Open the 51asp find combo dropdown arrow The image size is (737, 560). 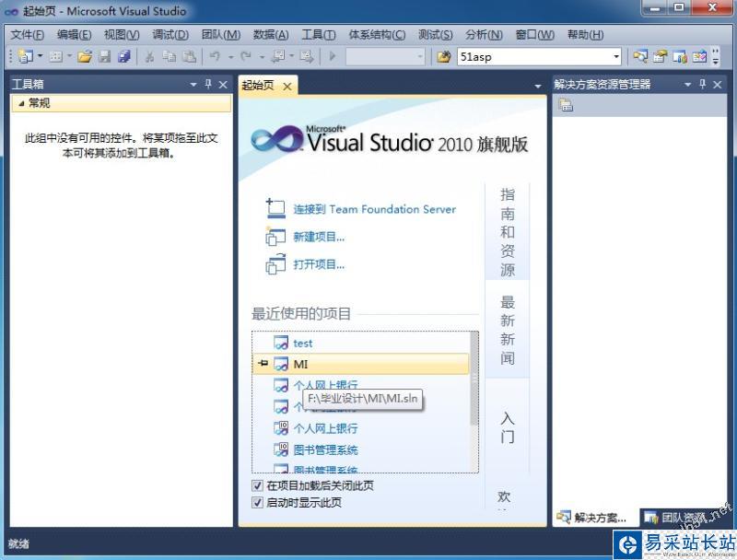[616, 57]
